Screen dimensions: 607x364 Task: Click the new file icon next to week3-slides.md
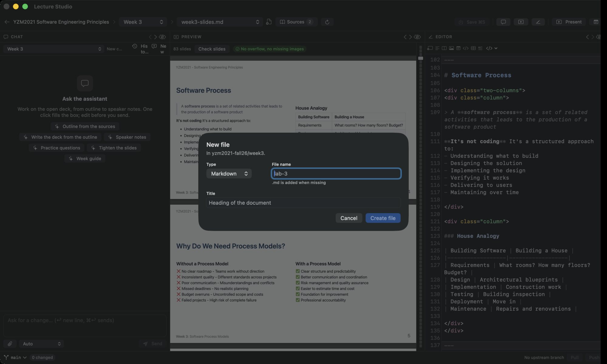[269, 22]
